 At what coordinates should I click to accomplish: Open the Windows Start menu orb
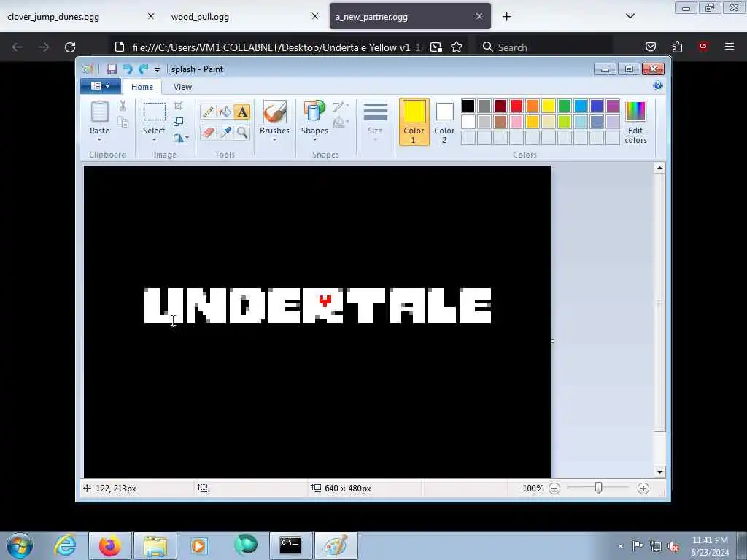tap(20, 545)
